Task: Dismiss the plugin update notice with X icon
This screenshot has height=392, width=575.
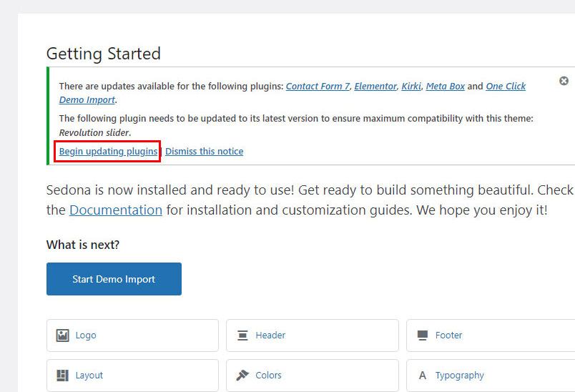Action: click(x=564, y=81)
